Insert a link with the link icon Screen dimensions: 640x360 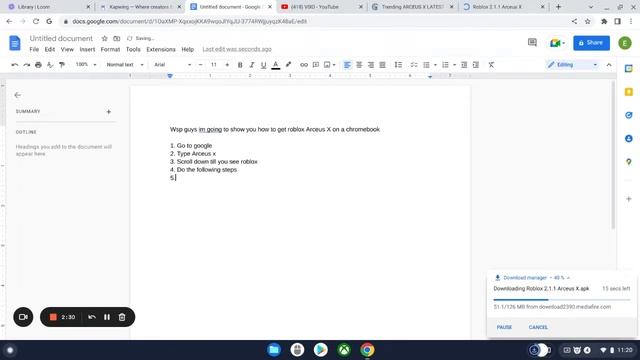tap(304, 65)
